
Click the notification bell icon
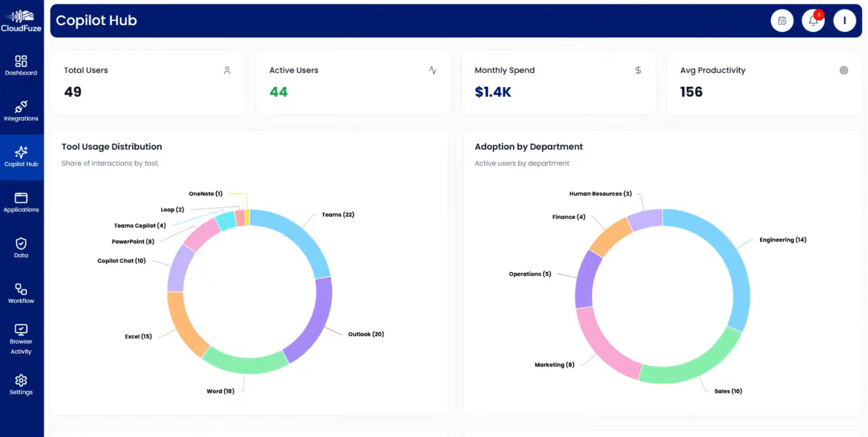click(813, 20)
